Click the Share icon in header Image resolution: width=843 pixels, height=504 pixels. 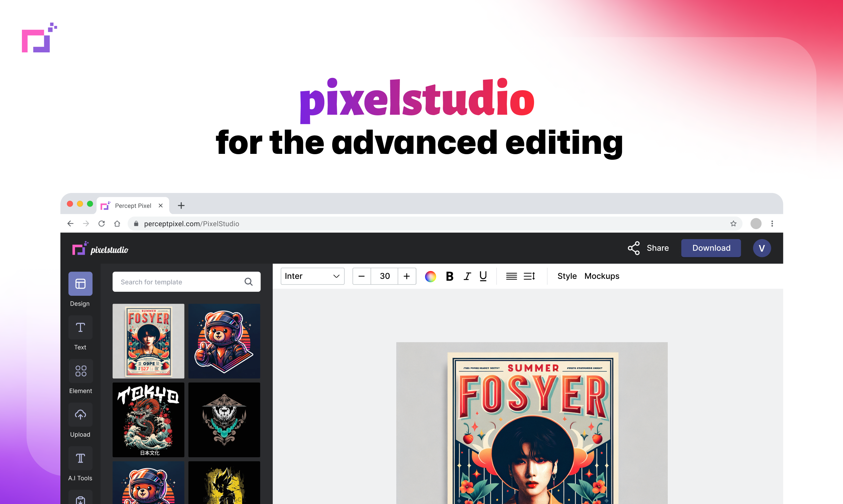tap(634, 248)
